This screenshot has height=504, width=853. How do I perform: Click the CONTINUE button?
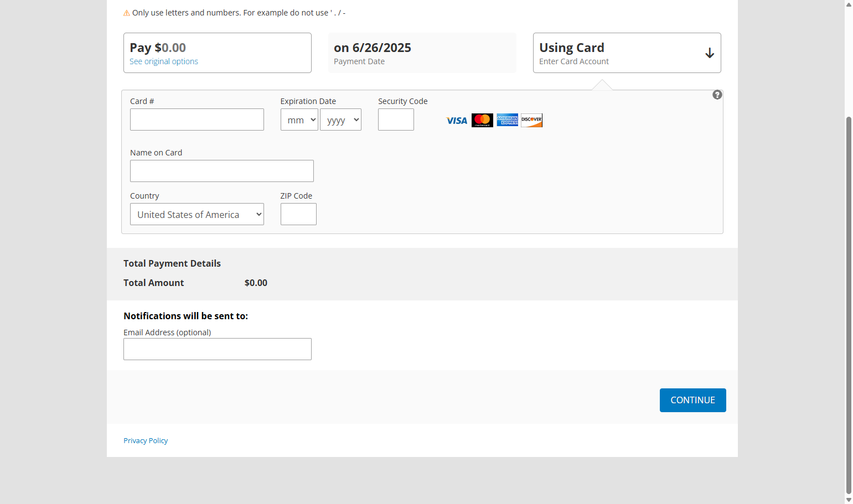(x=692, y=400)
